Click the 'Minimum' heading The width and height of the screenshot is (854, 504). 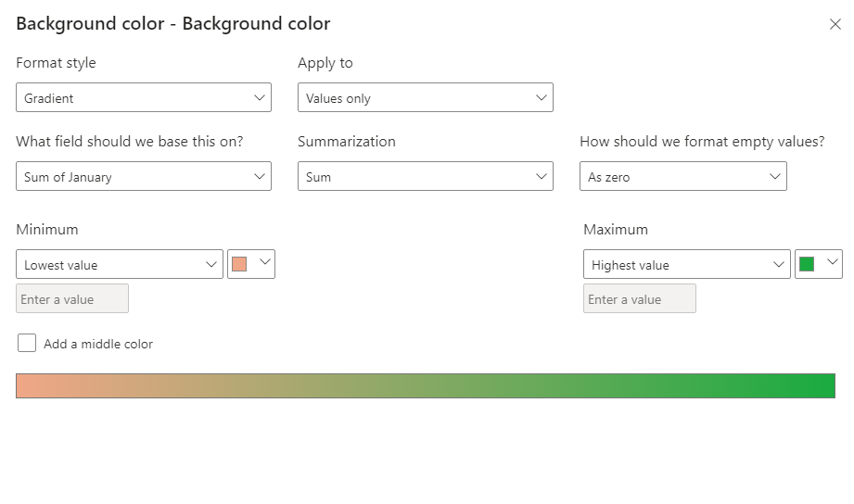click(x=47, y=229)
